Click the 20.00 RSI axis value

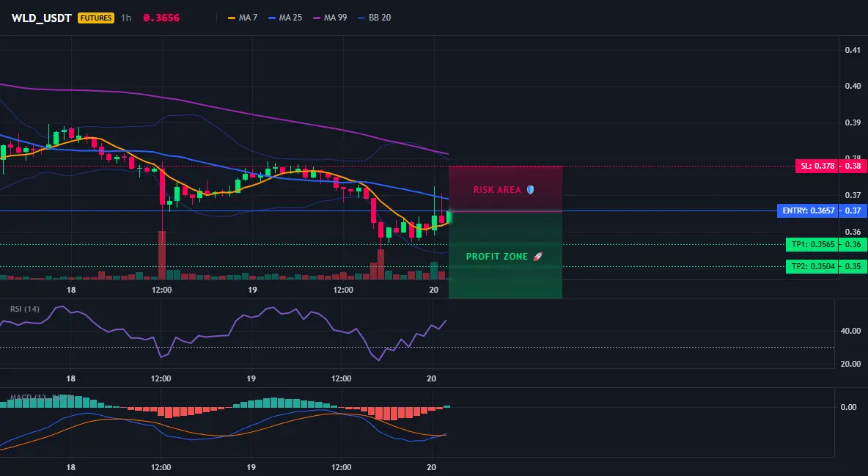point(850,364)
